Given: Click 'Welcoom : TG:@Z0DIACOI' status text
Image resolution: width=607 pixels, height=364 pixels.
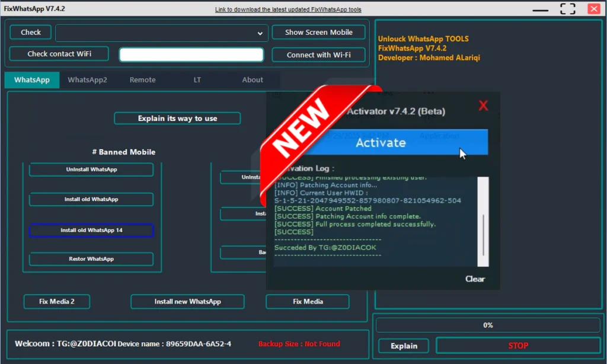Looking at the screenshot, I should coord(65,343).
